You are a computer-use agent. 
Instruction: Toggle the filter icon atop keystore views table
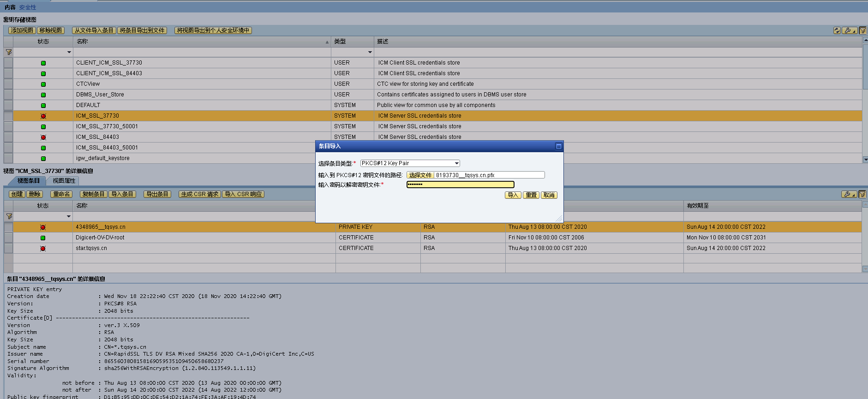pyautogui.click(x=862, y=30)
